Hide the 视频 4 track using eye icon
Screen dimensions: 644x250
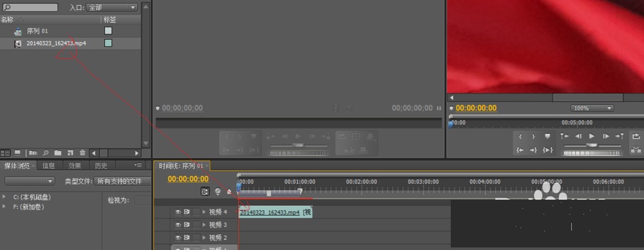178,212
